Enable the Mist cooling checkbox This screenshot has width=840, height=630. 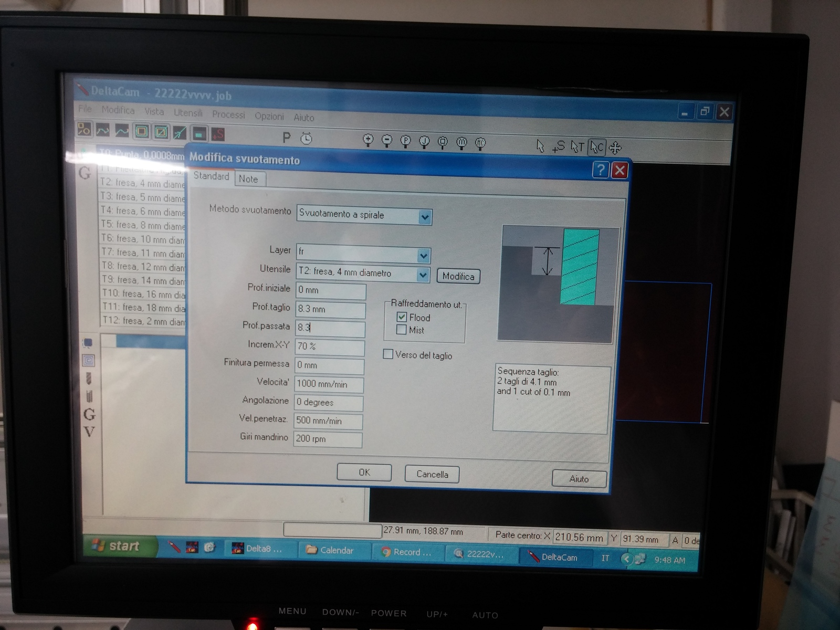click(401, 330)
